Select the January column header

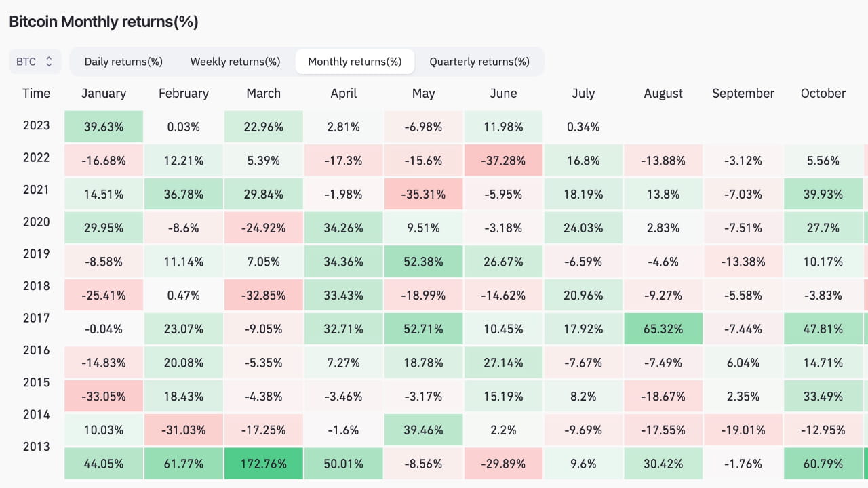103,94
